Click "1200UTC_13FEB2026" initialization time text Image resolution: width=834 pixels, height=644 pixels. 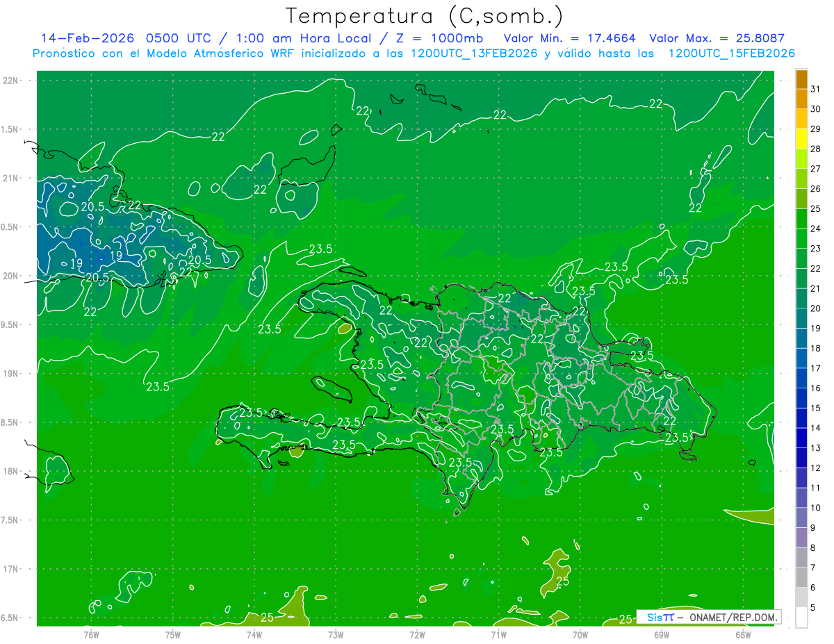474,53
